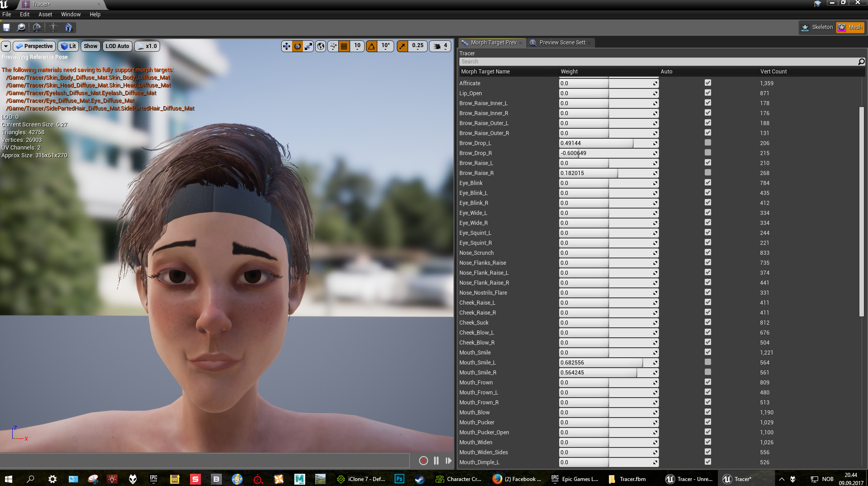Screen dimensions: 868x486
Task: Click the search magnifier icon in morph panel
Action: (861, 62)
